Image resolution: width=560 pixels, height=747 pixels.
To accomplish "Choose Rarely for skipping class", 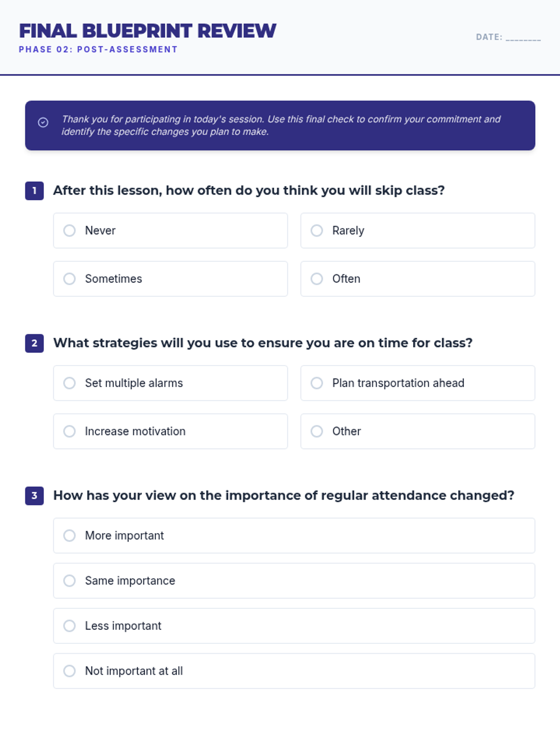I will point(317,231).
